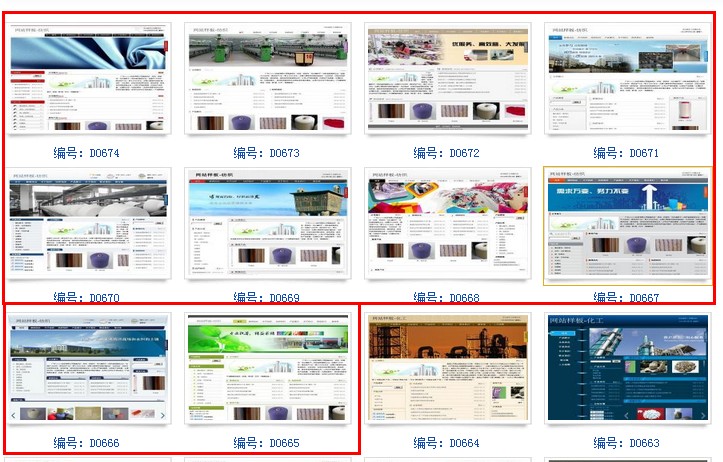This screenshot has width=723, height=462.
Task: Select the green D0665 template thumbnail
Action: (x=267, y=370)
